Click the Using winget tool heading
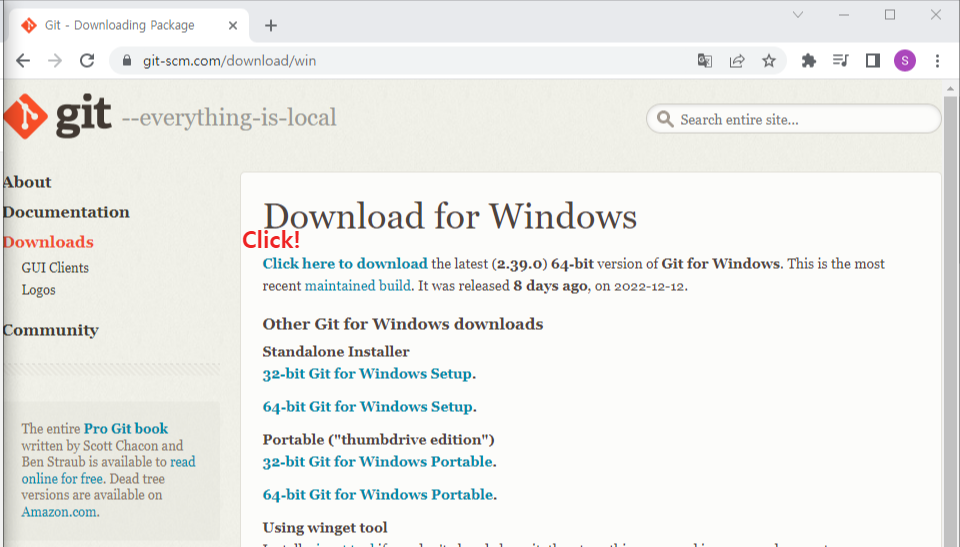The image size is (960, 547). tap(325, 527)
